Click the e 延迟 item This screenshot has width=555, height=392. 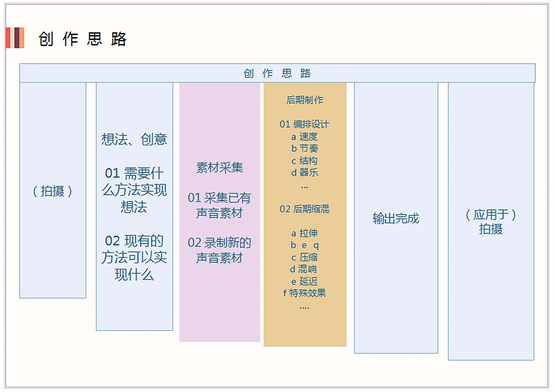coord(304,281)
